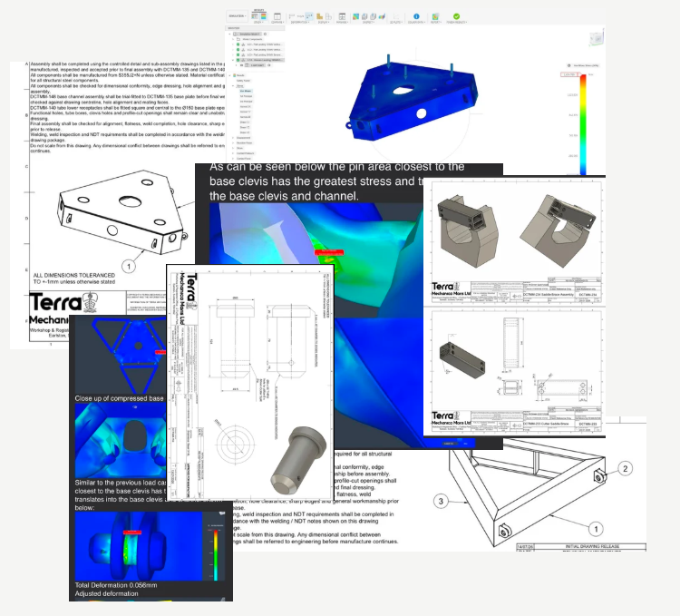Collapse the Stress results node
Screen dimensions: 680x616
coord(233,86)
